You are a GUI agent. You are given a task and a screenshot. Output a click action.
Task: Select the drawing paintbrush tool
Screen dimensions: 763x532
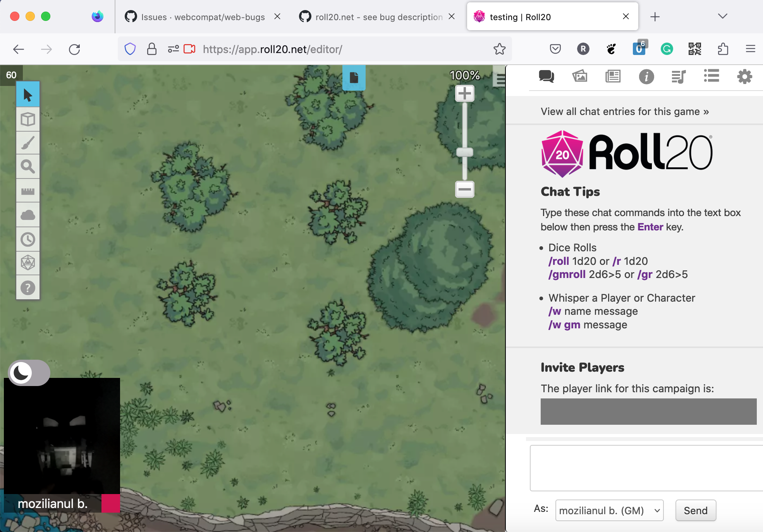click(x=27, y=142)
